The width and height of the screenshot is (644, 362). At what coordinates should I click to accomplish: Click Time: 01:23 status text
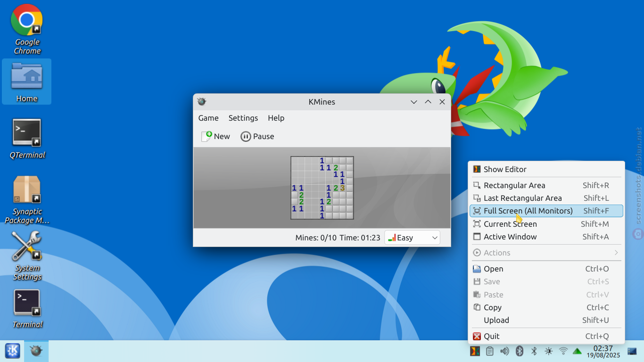pyautogui.click(x=360, y=238)
